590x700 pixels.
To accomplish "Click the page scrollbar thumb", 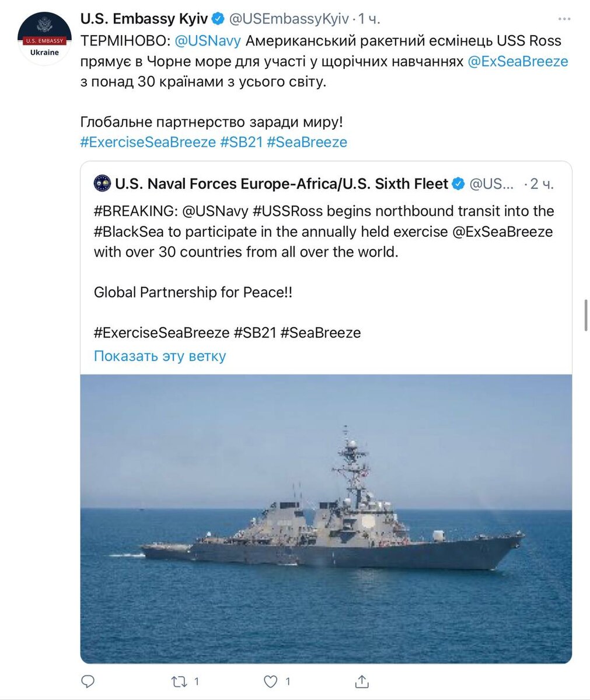I will [x=586, y=316].
